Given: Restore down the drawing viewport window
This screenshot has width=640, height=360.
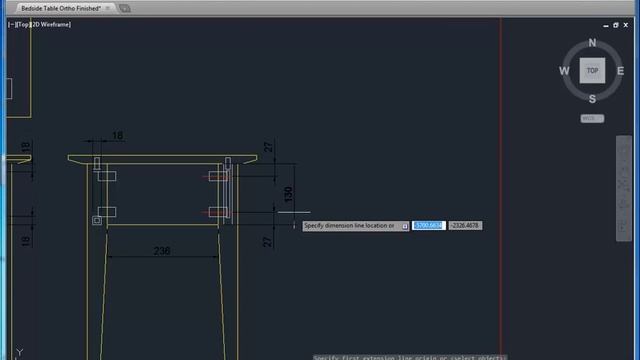Looking at the screenshot, I should pyautogui.click(x=616, y=25).
